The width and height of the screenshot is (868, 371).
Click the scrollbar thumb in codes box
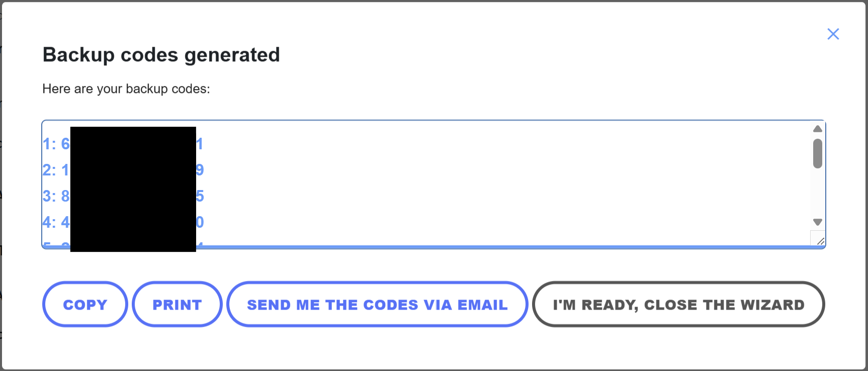[x=818, y=153]
